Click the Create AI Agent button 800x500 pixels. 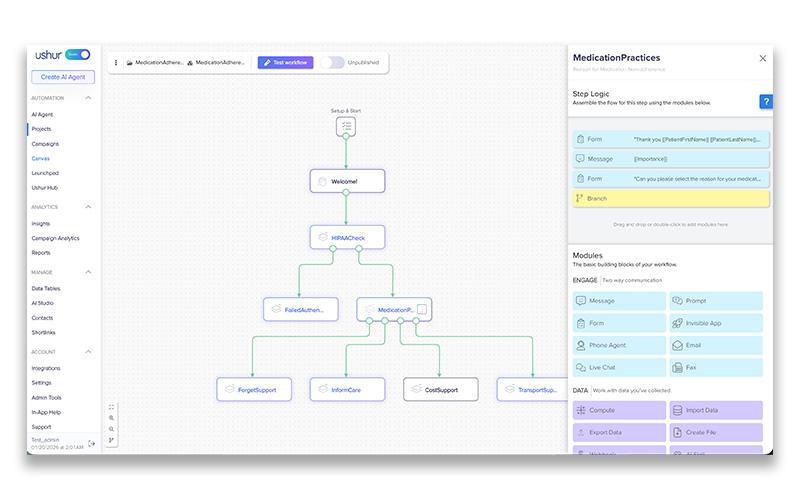pyautogui.click(x=63, y=77)
